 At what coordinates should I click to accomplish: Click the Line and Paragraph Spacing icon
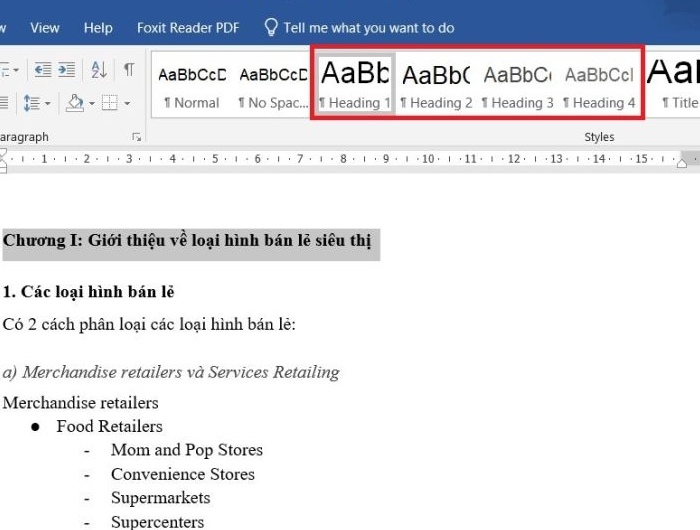point(30,103)
